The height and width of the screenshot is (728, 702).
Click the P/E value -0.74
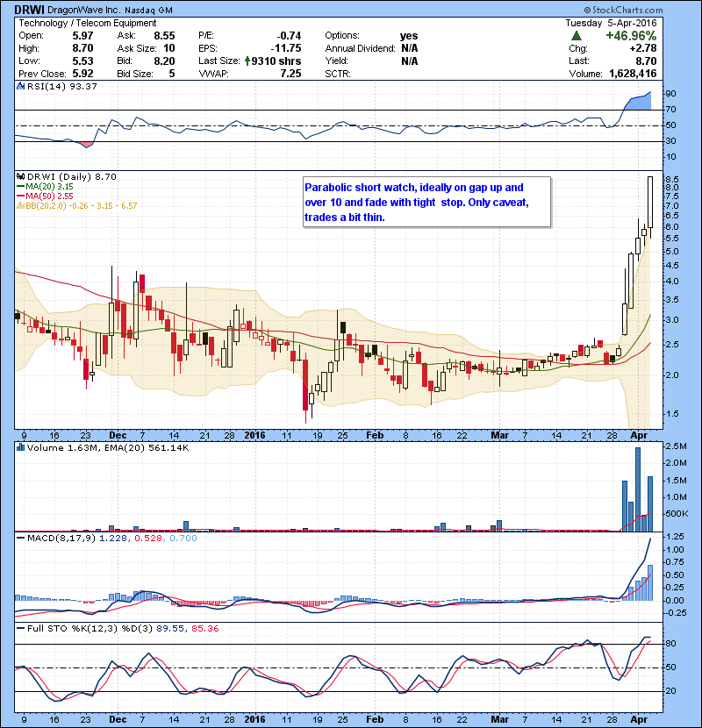pos(289,36)
